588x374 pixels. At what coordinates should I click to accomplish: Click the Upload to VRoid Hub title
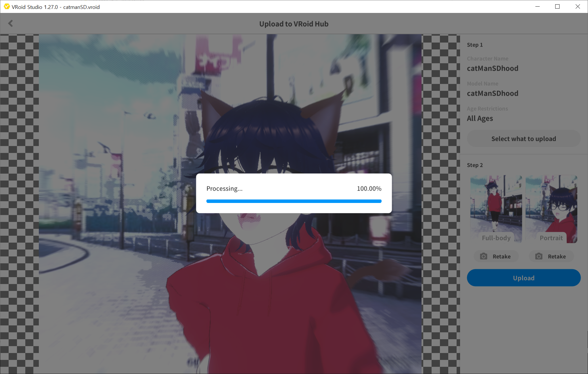point(294,24)
